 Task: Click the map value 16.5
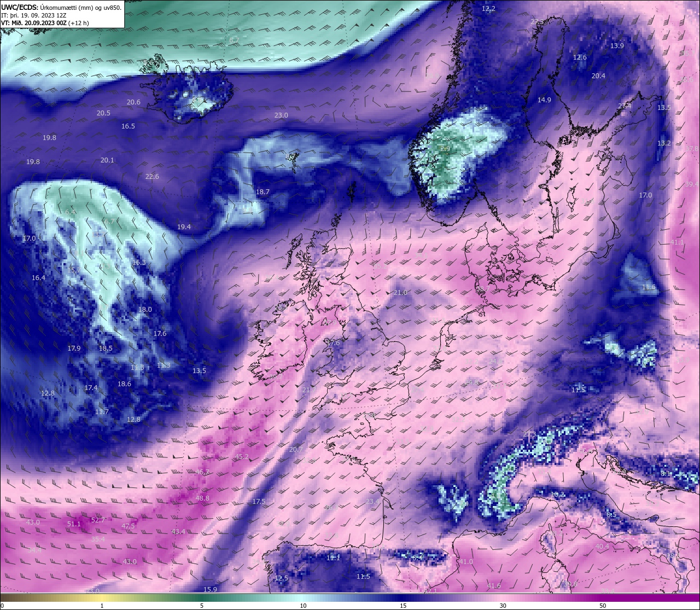(128, 126)
